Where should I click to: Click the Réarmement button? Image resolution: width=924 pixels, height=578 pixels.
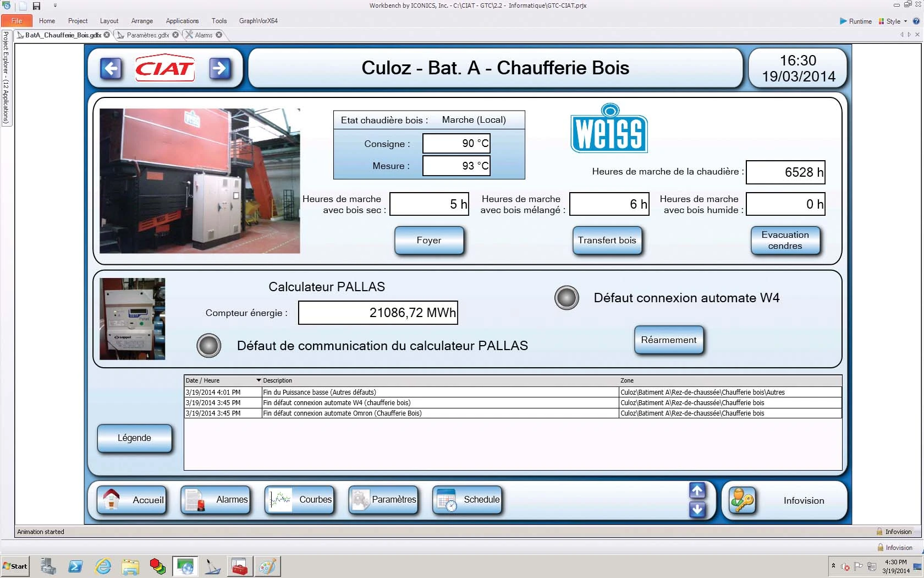pos(668,340)
